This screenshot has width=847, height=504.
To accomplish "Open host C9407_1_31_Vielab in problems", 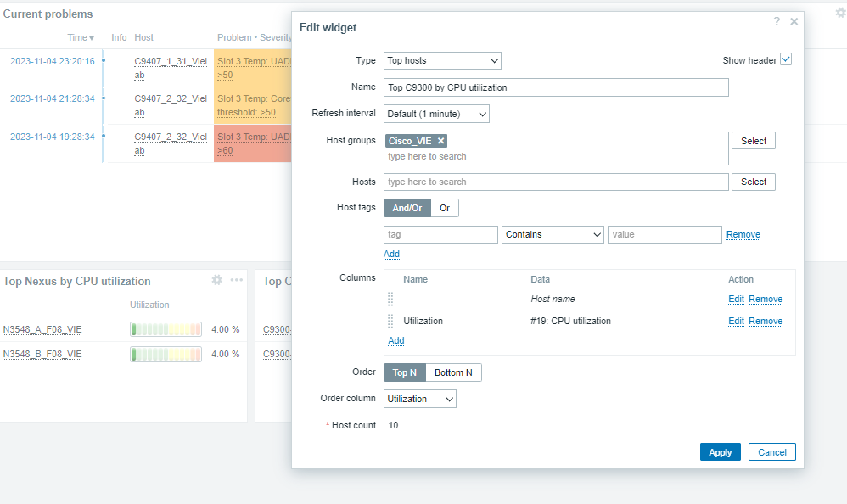I will pyautogui.click(x=171, y=68).
